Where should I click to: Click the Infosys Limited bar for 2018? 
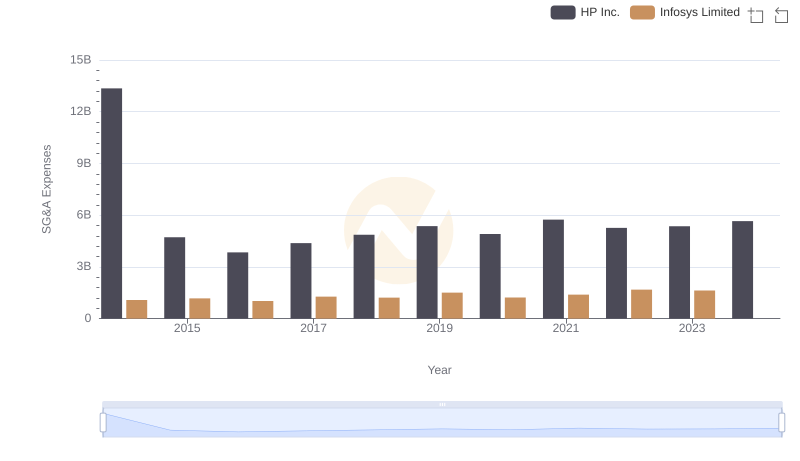click(x=389, y=308)
